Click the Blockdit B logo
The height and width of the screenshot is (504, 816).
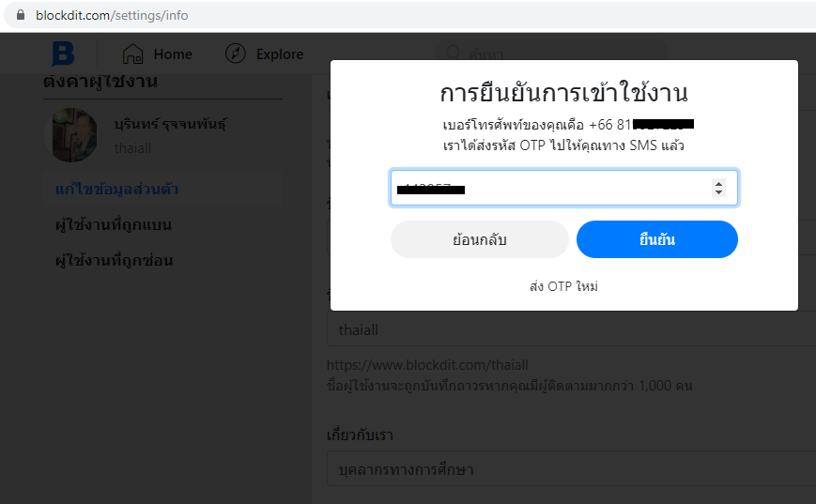coord(63,54)
